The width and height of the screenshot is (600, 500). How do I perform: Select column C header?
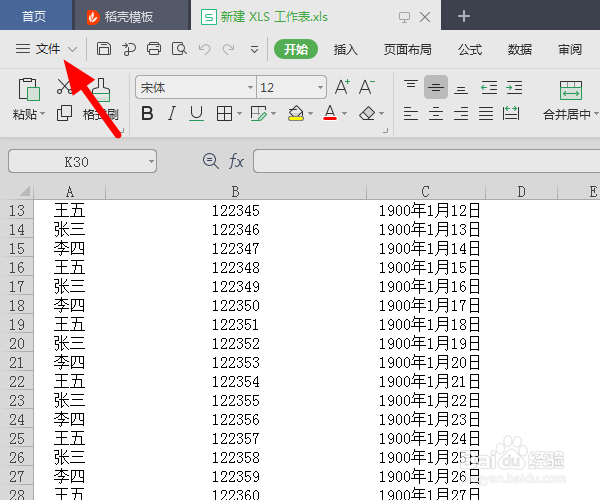coord(426,191)
